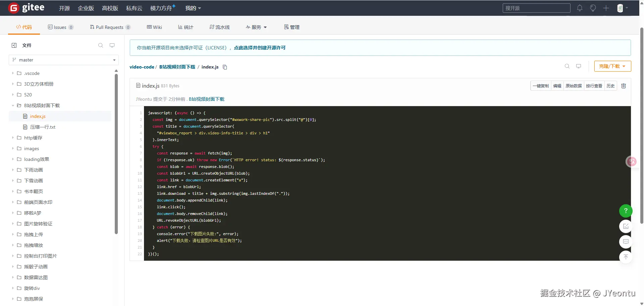Click the pink floating assistant icon
The image size is (644, 306).
632,162
